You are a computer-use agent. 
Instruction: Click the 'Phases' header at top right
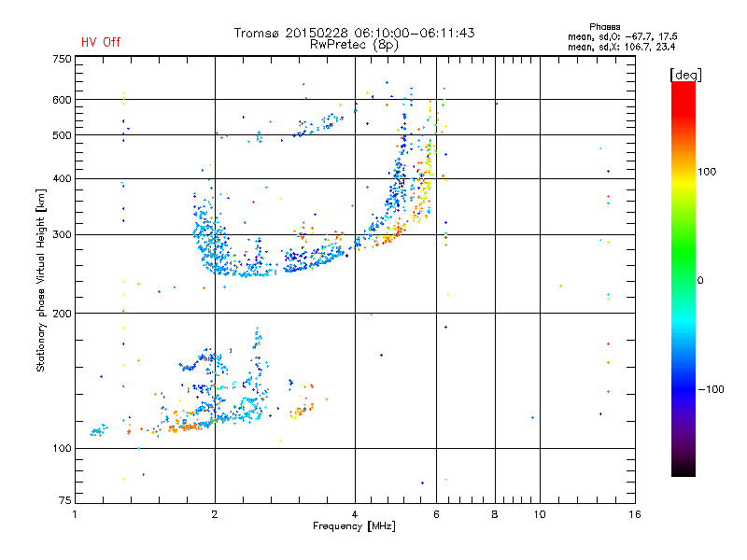[x=604, y=27]
